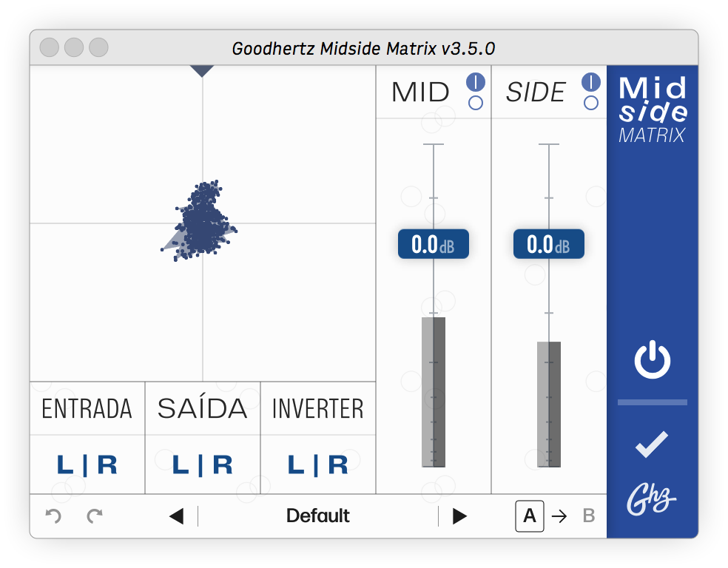Click the SIDE heading text
Viewport: 728px width, 568px height.
point(536,92)
